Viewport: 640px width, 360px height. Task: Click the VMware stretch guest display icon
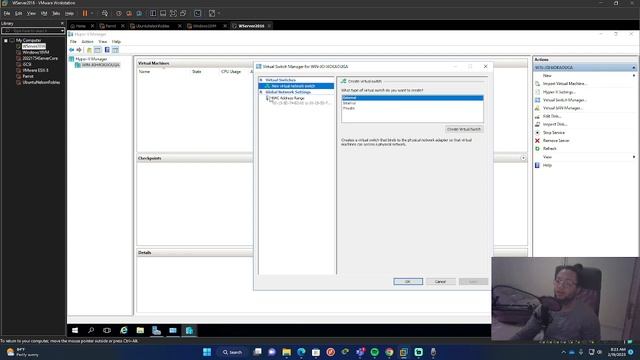(212, 13)
